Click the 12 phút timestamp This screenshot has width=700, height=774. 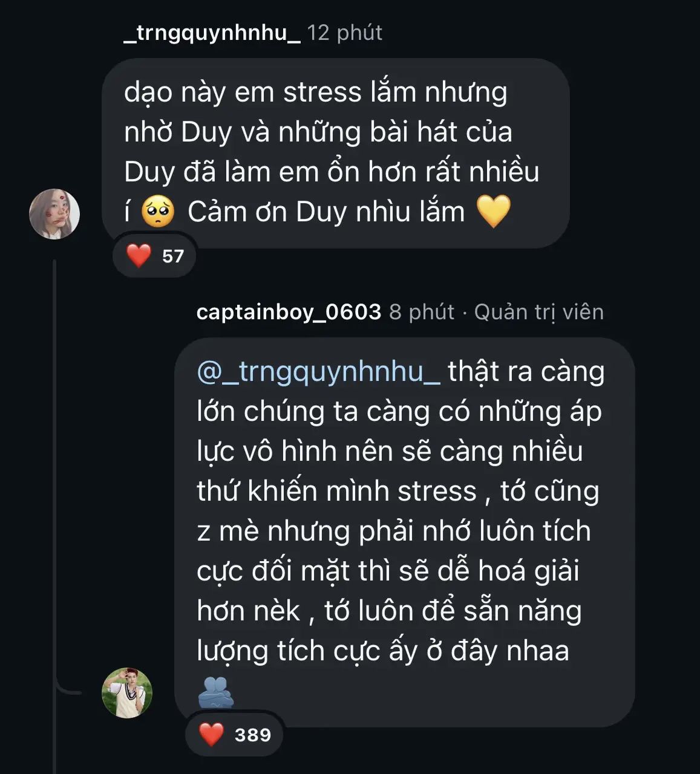345,33
